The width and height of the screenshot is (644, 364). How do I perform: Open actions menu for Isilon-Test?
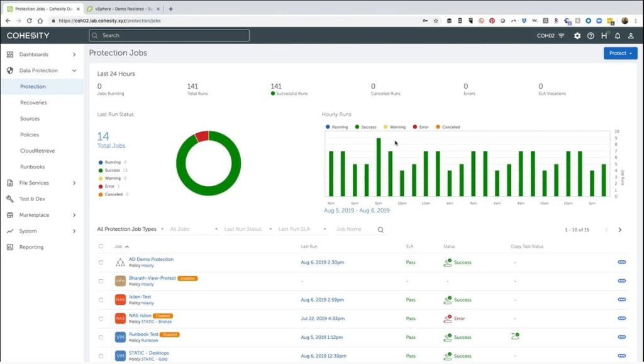pyautogui.click(x=622, y=300)
